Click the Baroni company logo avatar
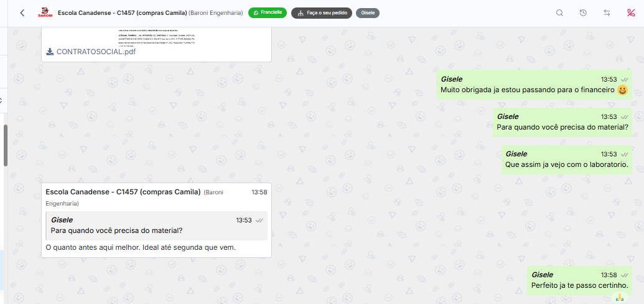Screen dimensions: 644x304 (x=45, y=13)
